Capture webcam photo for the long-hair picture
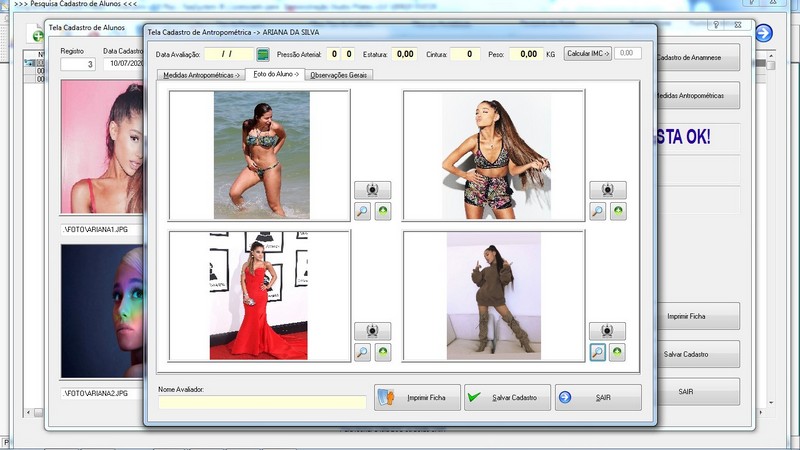Image resolution: width=800 pixels, height=450 pixels. pos(608,190)
